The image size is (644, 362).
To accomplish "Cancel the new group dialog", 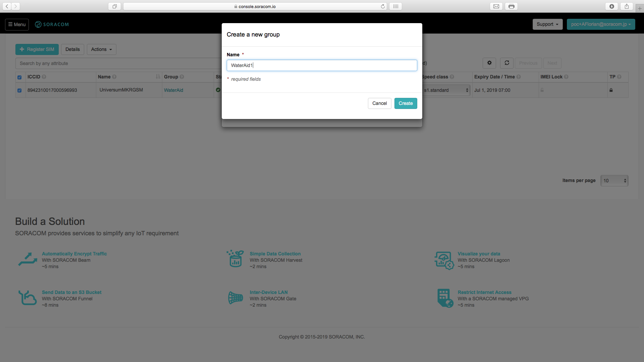I will (379, 103).
